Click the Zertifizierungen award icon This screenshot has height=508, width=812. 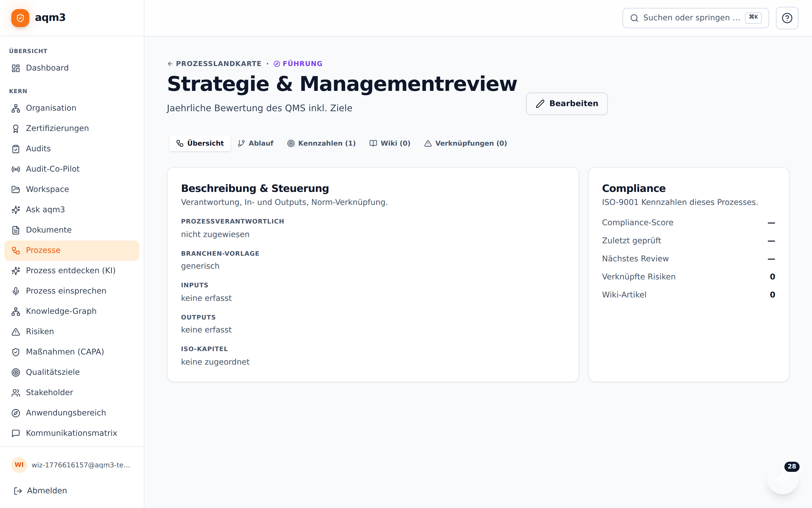tap(16, 129)
